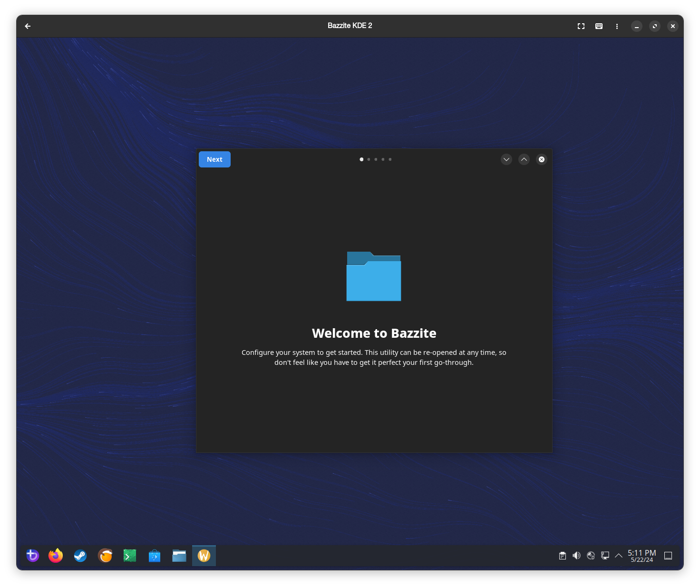
Task: Click the blue folder image
Action: click(374, 276)
